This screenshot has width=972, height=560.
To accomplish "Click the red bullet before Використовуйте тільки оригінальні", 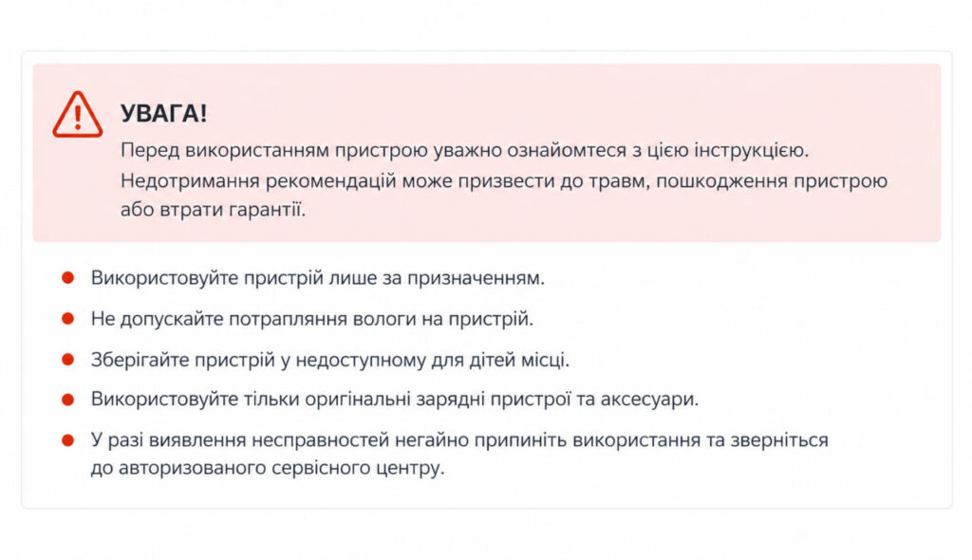I will click(67, 400).
